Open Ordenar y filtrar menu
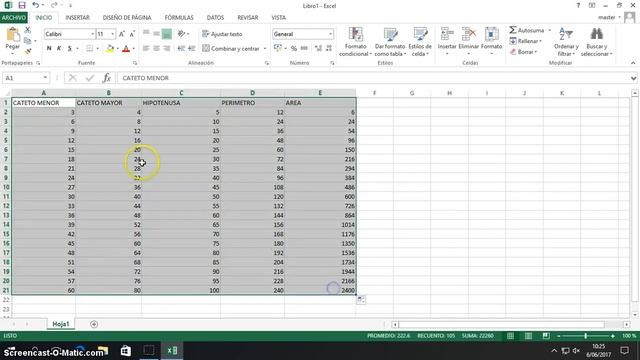Image resolution: width=640 pixels, height=360 pixels. point(566,42)
